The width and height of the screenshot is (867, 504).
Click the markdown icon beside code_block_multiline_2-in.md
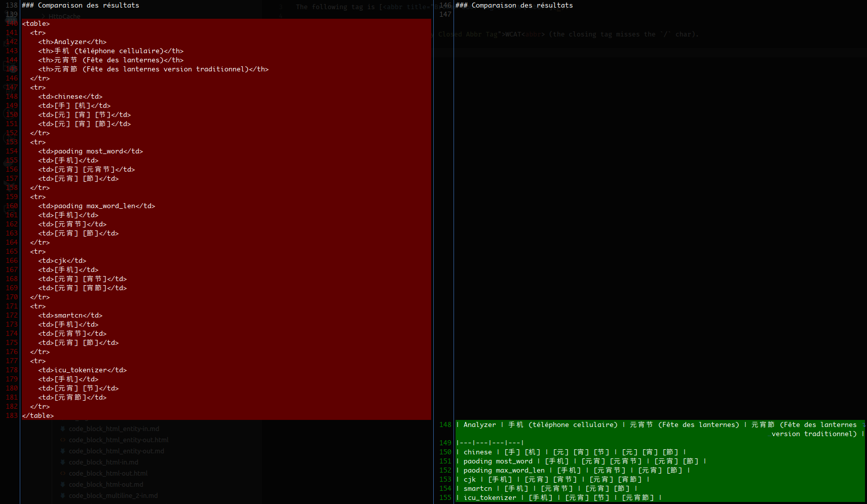[x=63, y=496]
